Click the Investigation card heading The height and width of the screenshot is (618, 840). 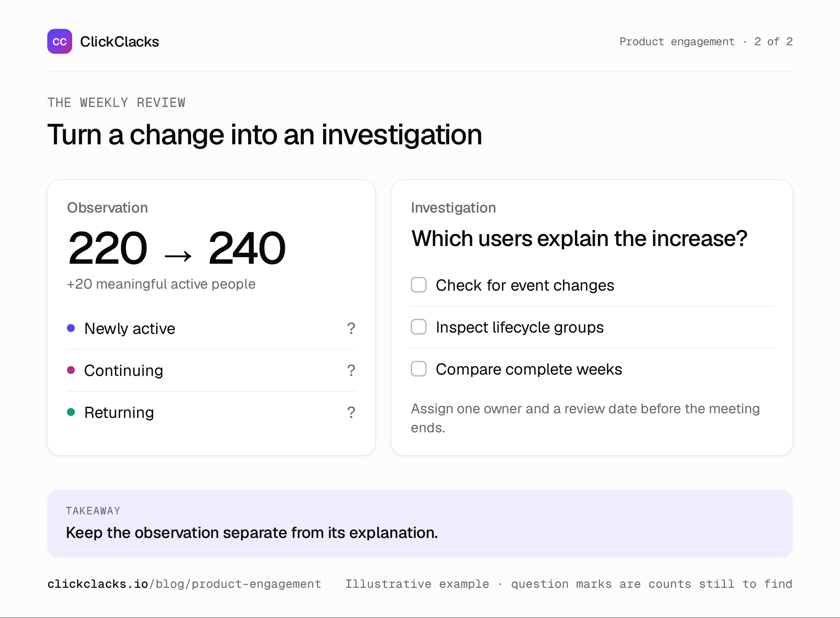coord(453,208)
